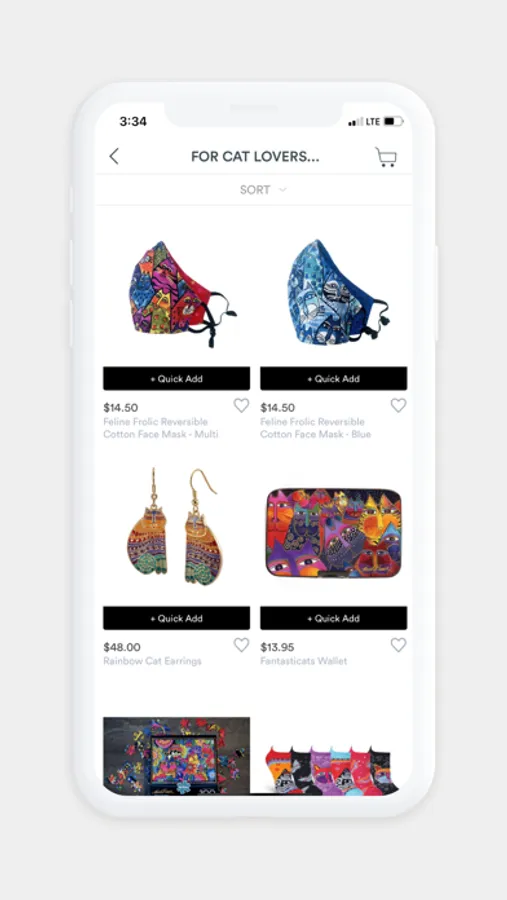Click the chevron beside SORT
The height and width of the screenshot is (900, 507).
point(282,190)
